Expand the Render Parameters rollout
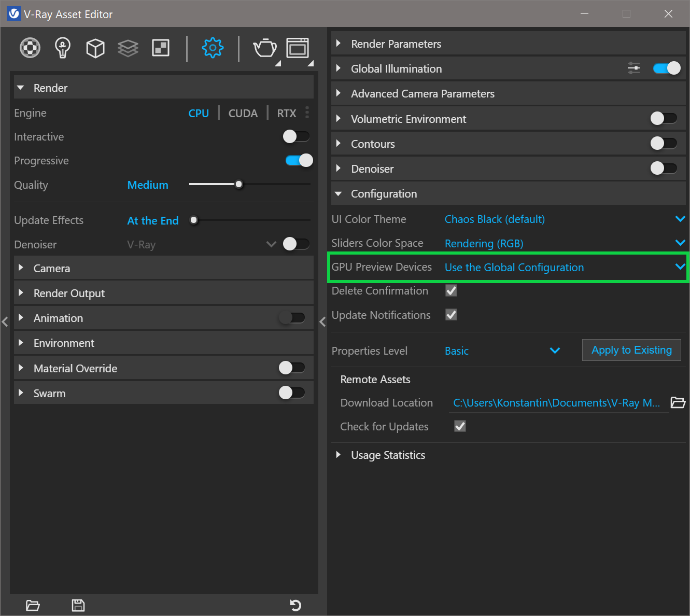The height and width of the screenshot is (616, 690). pyautogui.click(x=509, y=44)
